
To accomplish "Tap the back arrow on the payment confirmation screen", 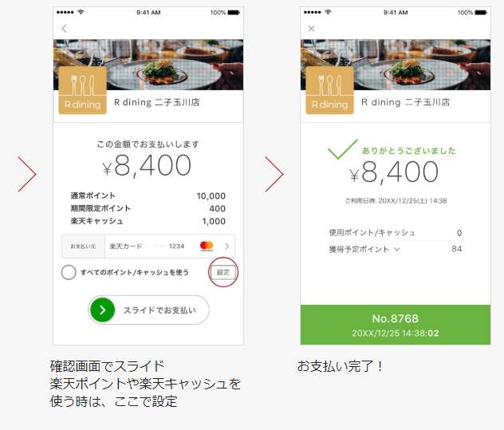I will (x=65, y=29).
